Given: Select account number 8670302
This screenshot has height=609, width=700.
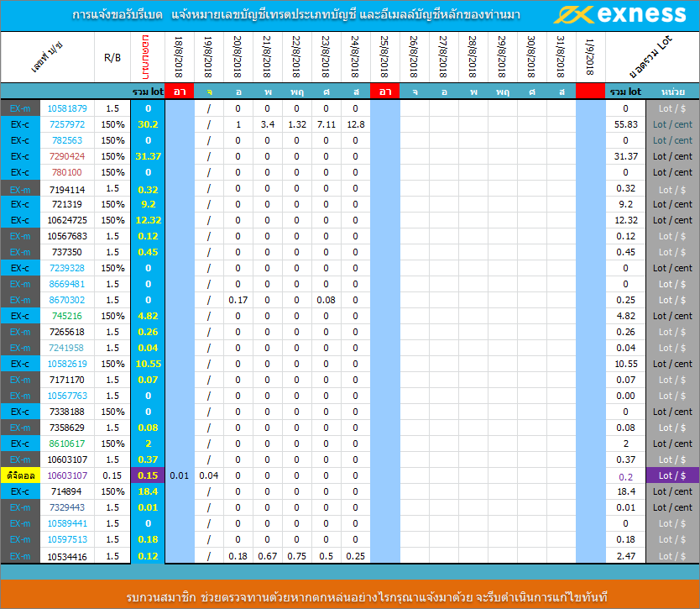Looking at the screenshot, I should coord(67,300).
